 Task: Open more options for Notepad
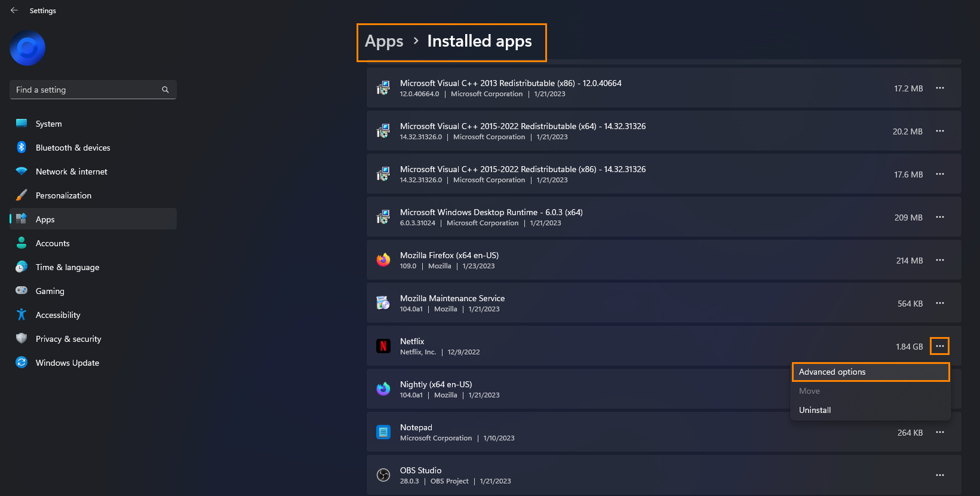click(x=940, y=432)
